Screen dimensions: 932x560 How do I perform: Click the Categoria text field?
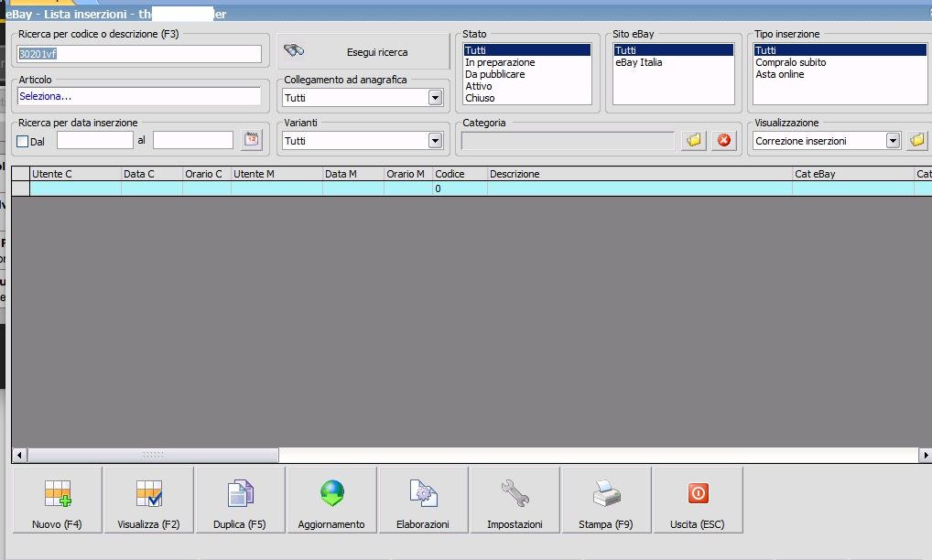[x=568, y=141]
